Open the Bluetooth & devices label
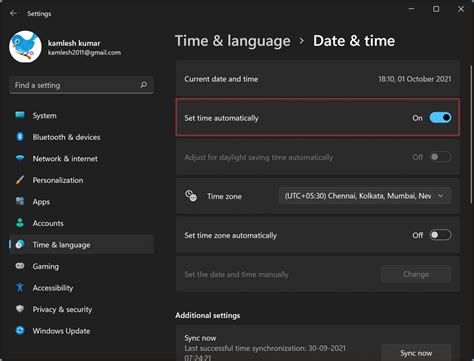 [x=66, y=137]
